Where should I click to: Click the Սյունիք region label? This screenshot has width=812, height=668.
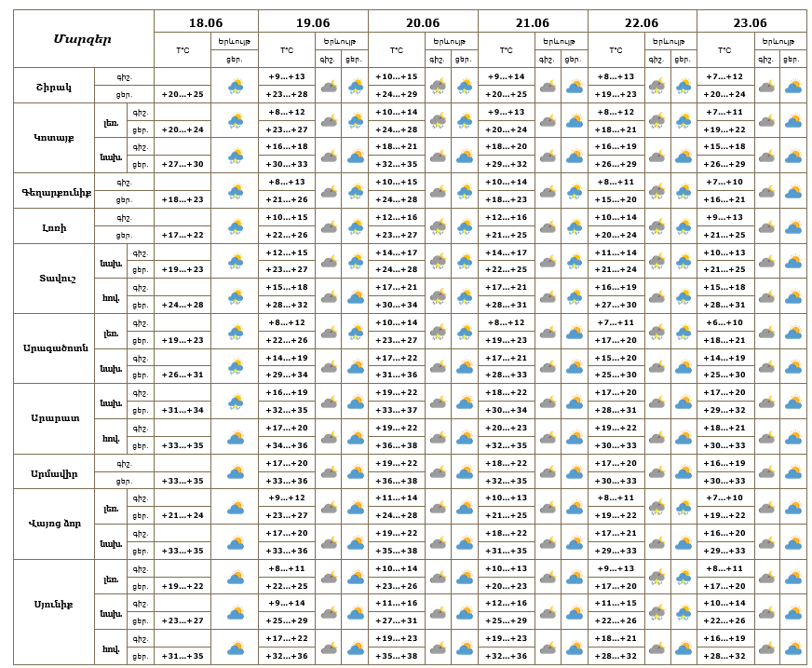pos(54,605)
